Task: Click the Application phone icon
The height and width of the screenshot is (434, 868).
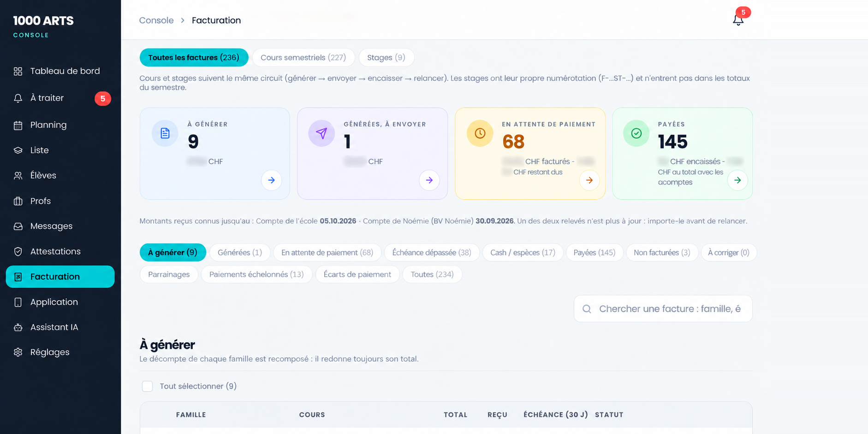Action: point(18,302)
